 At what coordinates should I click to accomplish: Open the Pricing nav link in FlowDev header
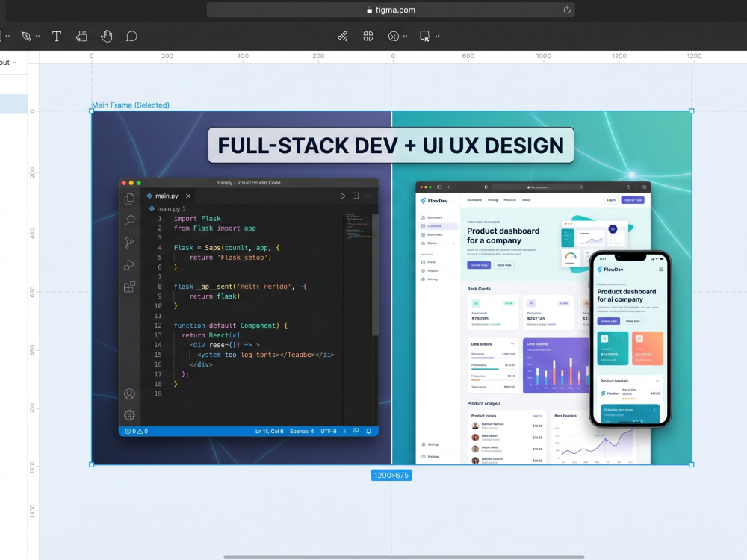click(x=492, y=200)
